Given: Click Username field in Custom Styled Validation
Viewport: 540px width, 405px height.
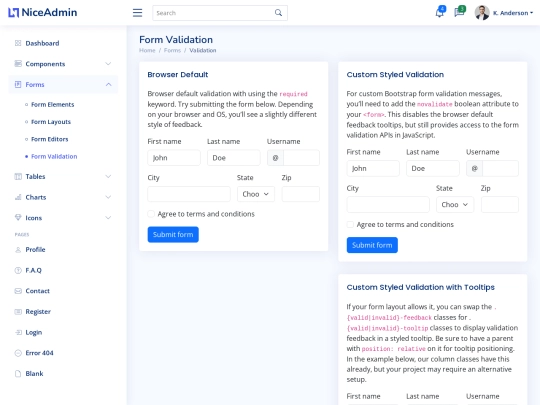Looking at the screenshot, I should pos(500,168).
